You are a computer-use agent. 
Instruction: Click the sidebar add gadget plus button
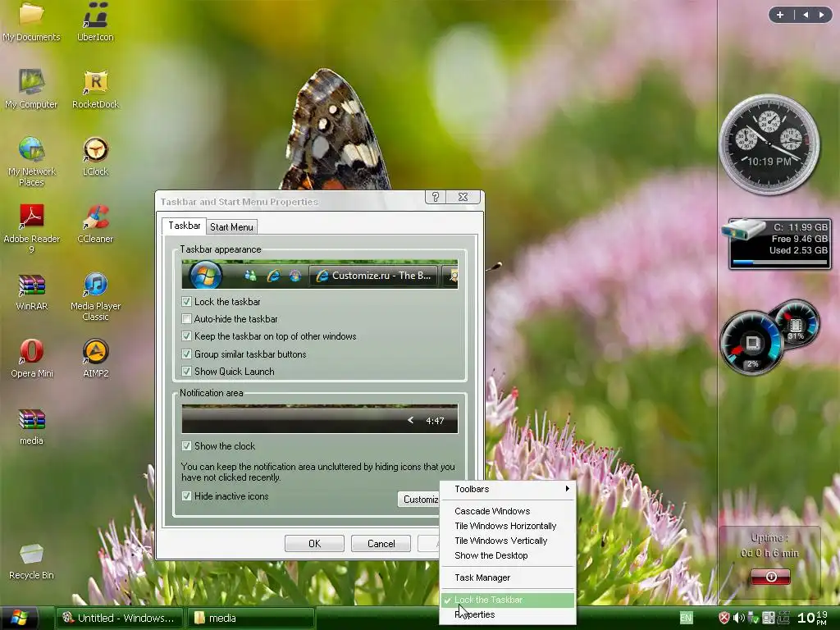click(x=780, y=15)
